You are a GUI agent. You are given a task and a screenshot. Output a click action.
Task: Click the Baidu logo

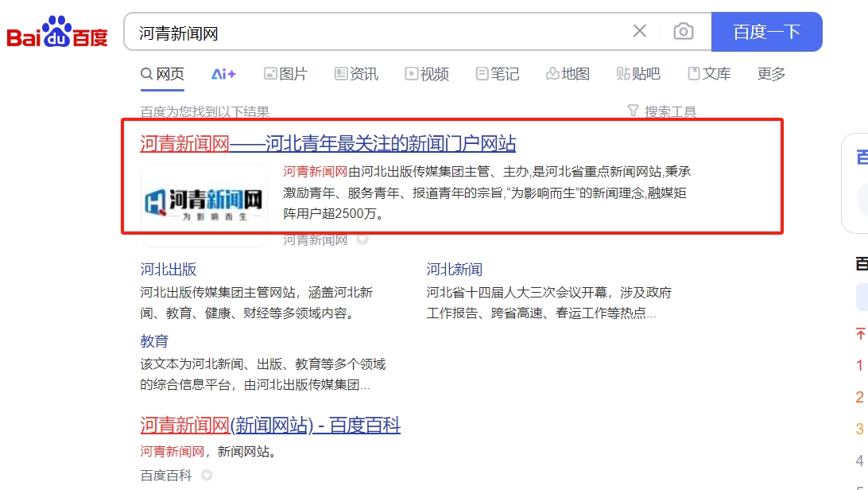57,32
